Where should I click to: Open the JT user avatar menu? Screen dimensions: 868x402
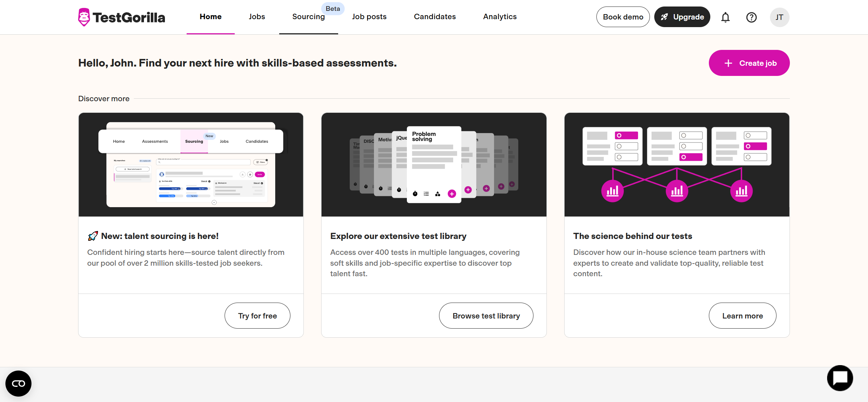[x=779, y=17]
